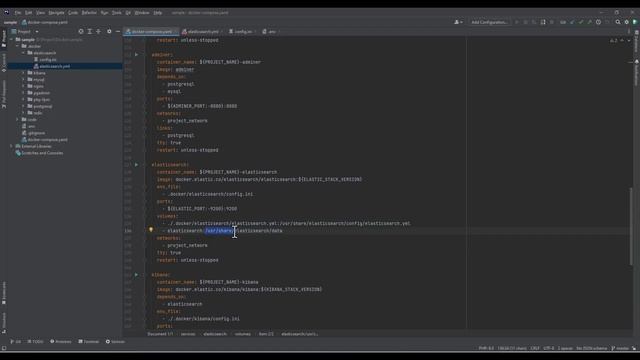The width and height of the screenshot is (640, 360).
Task: Click the user account icon near Add Configuration
Action: (458, 22)
